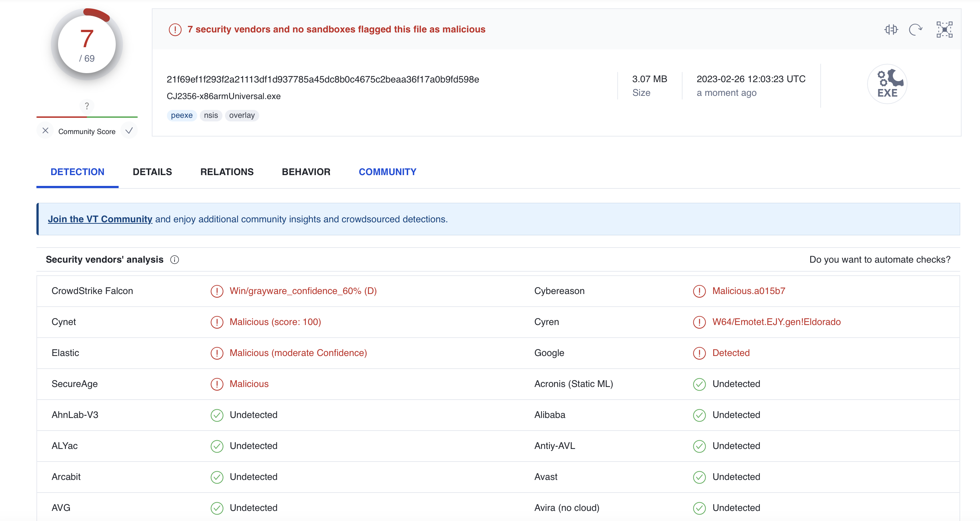Image resolution: width=980 pixels, height=521 pixels.
Task: Click Cybereason's warning icon
Action: tap(699, 291)
